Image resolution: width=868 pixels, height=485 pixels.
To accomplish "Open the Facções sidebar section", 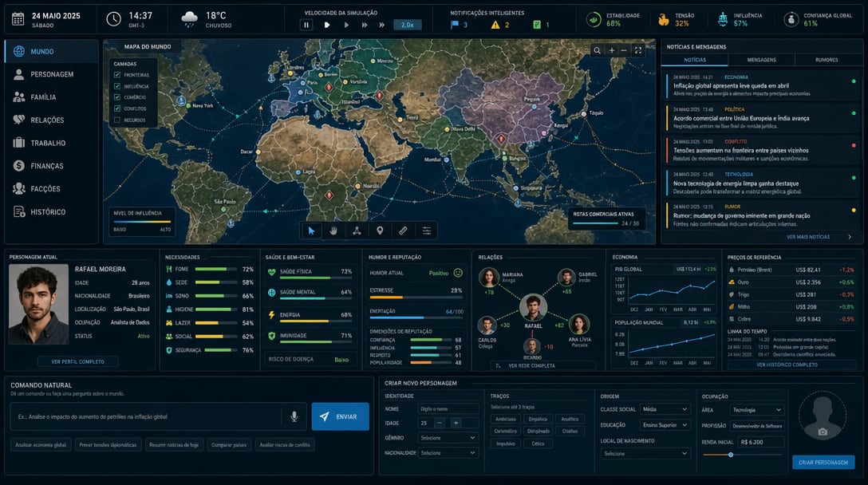I will 52,189.
